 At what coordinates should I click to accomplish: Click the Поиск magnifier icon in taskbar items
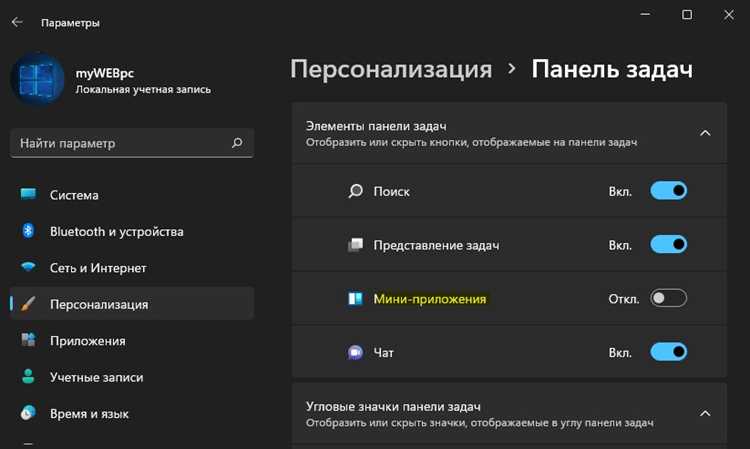(x=355, y=191)
